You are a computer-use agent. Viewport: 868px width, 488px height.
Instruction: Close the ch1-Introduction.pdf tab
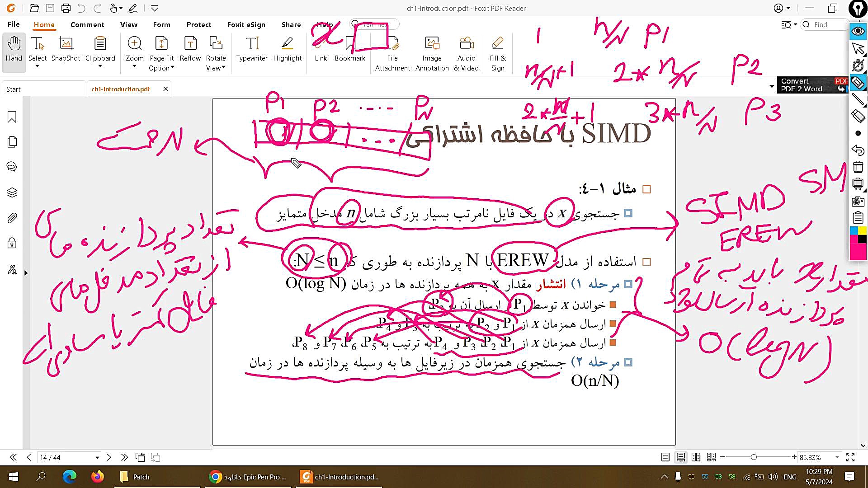pyautogui.click(x=165, y=89)
